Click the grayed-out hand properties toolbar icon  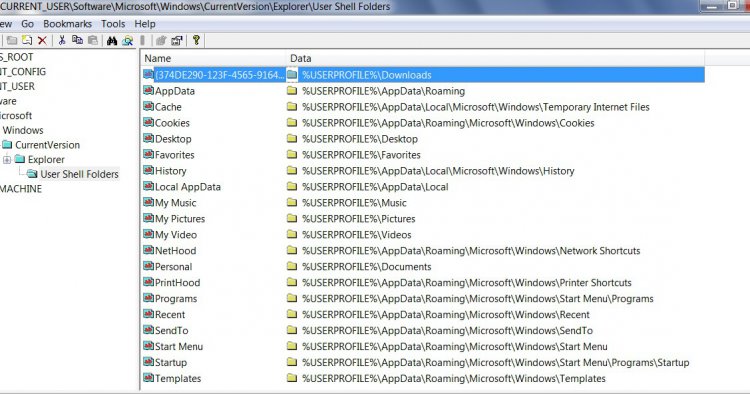click(161, 41)
